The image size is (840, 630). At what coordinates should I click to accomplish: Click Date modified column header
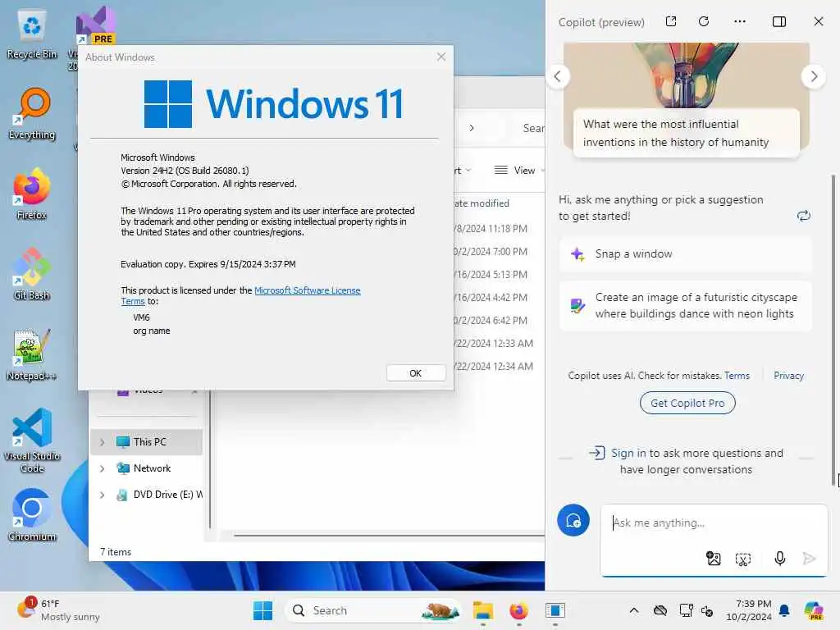(x=481, y=203)
